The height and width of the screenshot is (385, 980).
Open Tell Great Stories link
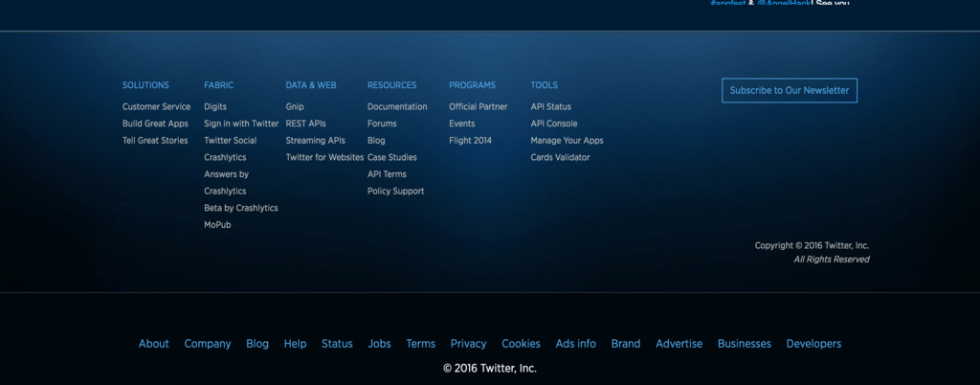click(155, 141)
